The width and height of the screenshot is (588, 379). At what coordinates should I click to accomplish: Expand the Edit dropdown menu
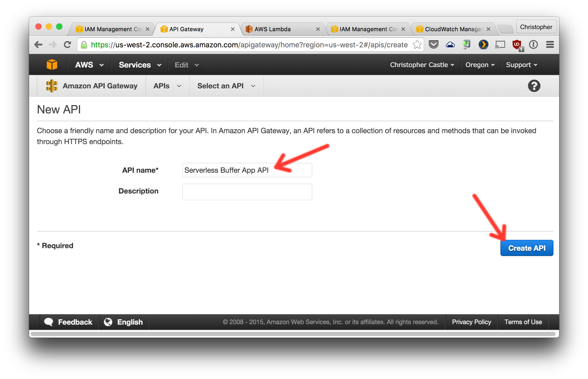pos(187,65)
